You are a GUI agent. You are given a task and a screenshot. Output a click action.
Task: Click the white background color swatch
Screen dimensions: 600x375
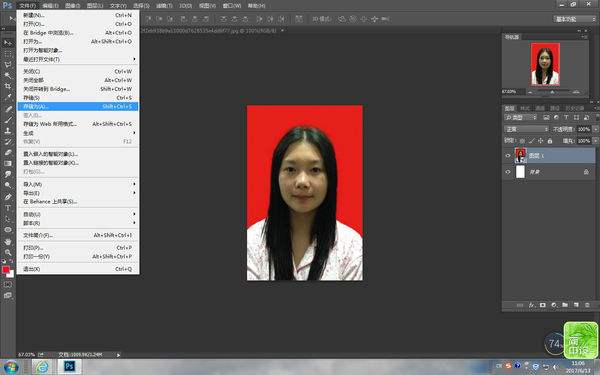click(x=11, y=274)
